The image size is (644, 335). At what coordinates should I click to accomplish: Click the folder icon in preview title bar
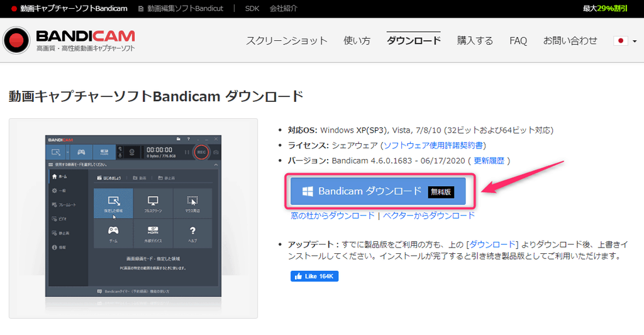pyautogui.click(x=178, y=139)
